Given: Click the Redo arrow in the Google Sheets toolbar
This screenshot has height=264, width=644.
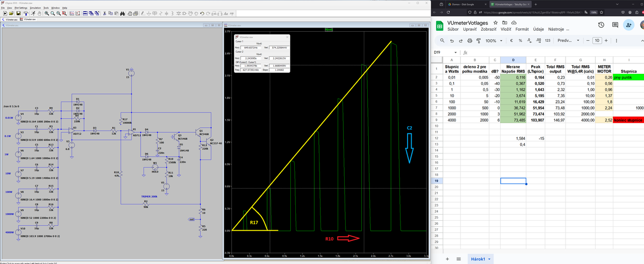Looking at the screenshot, I should pyautogui.click(x=461, y=41).
